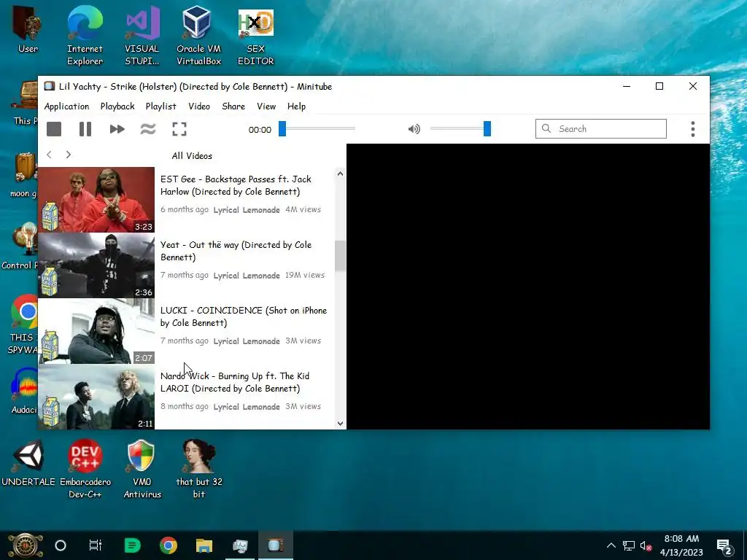The height and width of the screenshot is (560, 747).
Task: Click the time label 00:00
Action: (260, 130)
